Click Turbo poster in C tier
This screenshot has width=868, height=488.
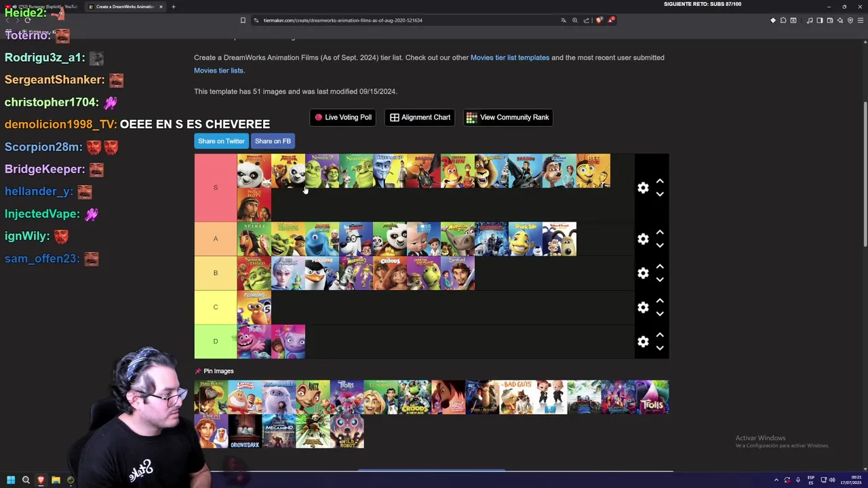254,307
